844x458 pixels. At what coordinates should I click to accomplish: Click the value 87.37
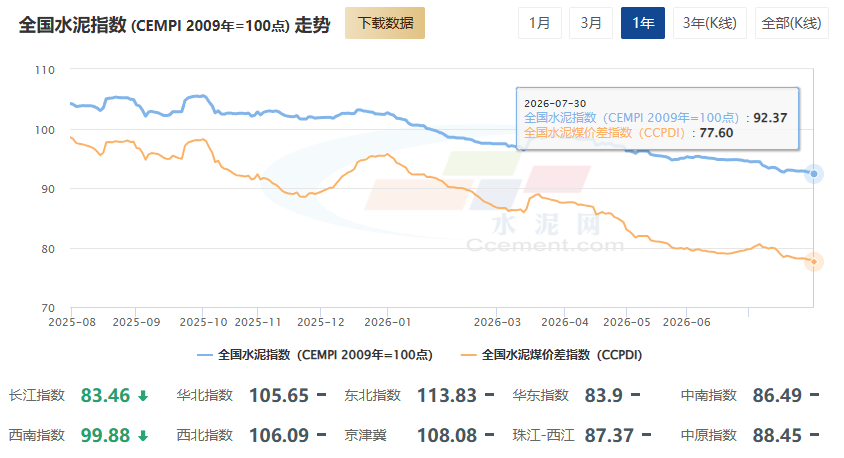point(609,435)
